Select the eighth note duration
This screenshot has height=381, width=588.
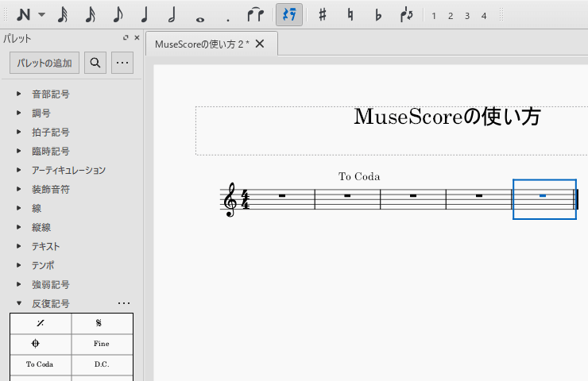(118, 15)
